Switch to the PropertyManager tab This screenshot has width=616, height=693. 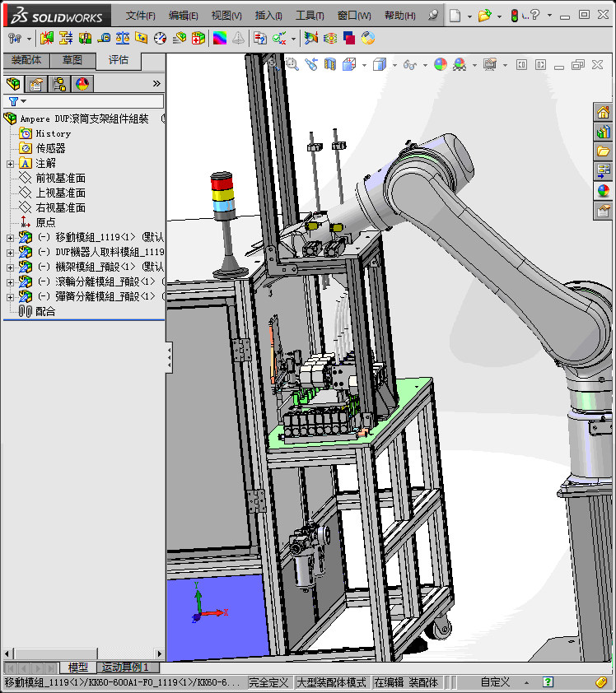[x=36, y=83]
